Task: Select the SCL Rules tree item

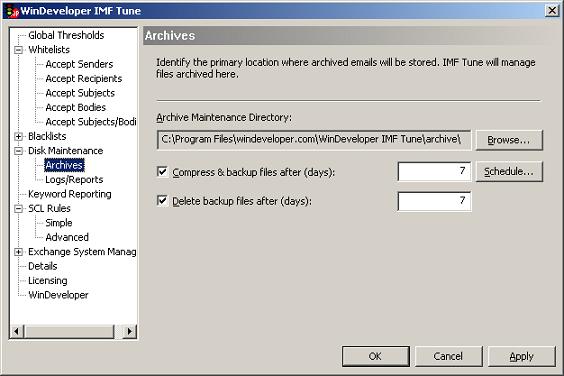Action: tap(49, 209)
